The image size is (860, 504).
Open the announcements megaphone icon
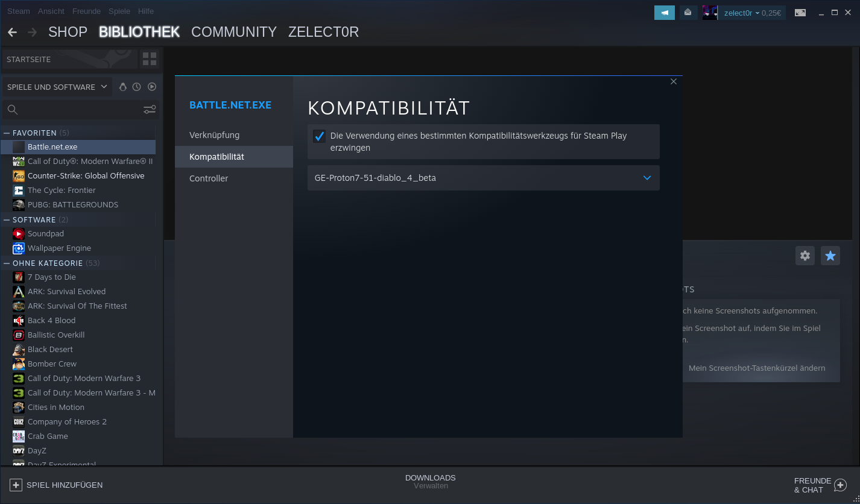coord(665,12)
